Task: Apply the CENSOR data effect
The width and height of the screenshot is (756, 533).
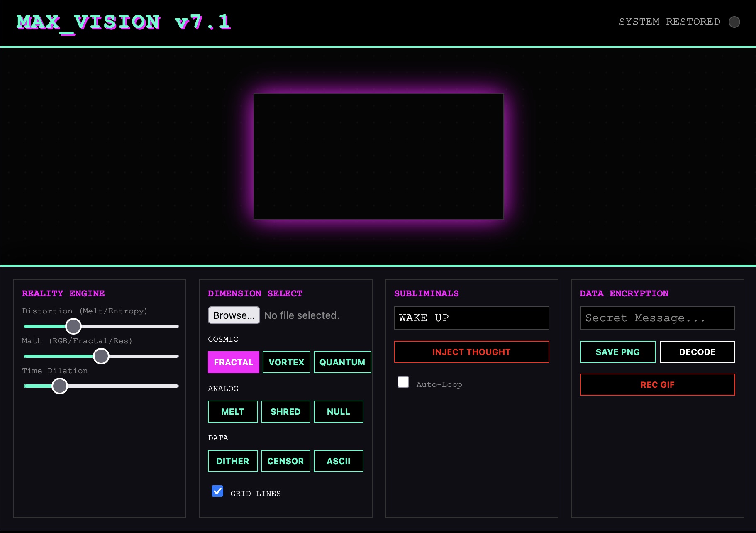Action: [x=285, y=461]
